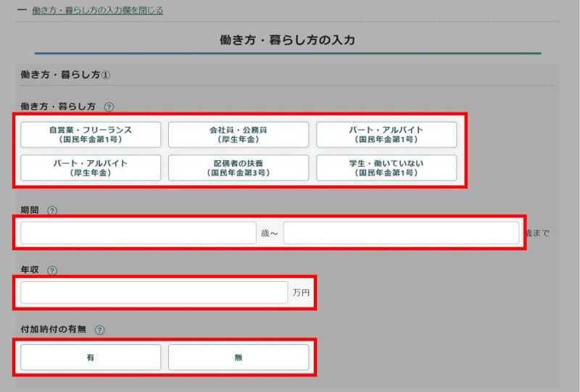Screen dimensions: 580x392
Task: Select 有 for 付加納付
Action: click(x=91, y=357)
